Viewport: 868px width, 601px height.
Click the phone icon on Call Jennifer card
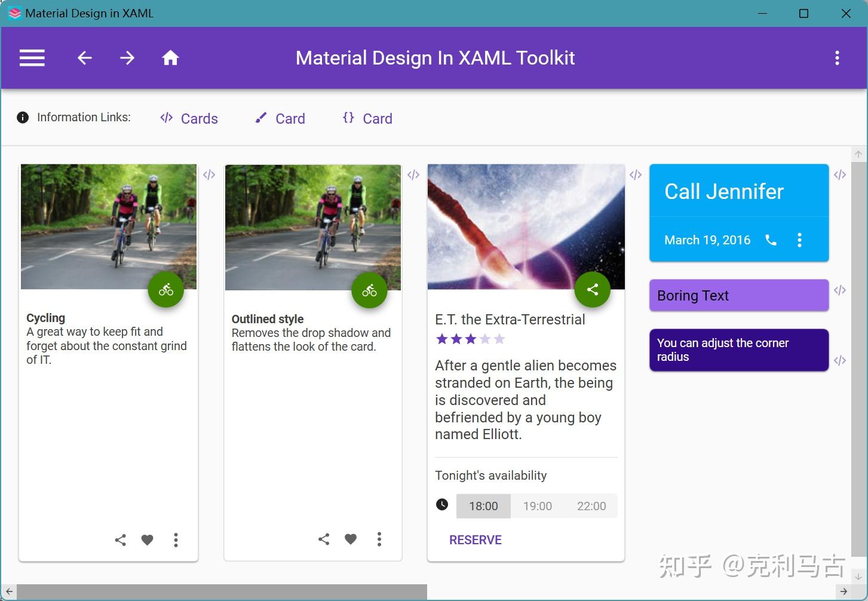(771, 240)
